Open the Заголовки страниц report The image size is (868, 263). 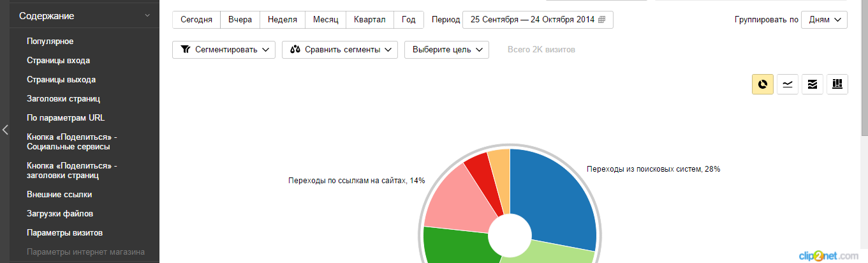pyautogui.click(x=63, y=99)
